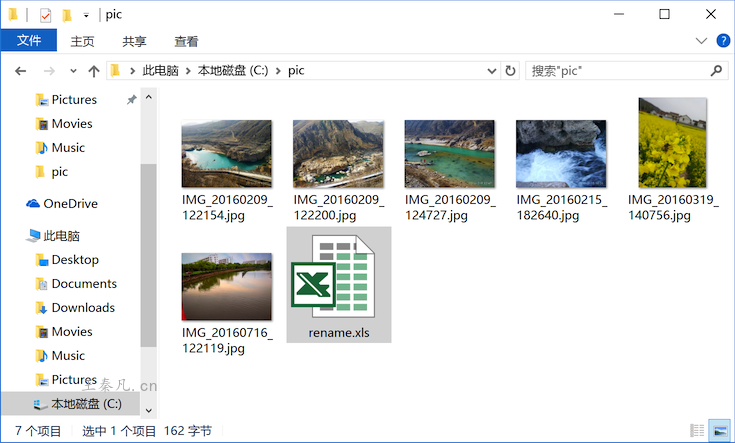Open the recent locations dropdown arrow
The height and width of the screenshot is (443, 735).
[73, 71]
